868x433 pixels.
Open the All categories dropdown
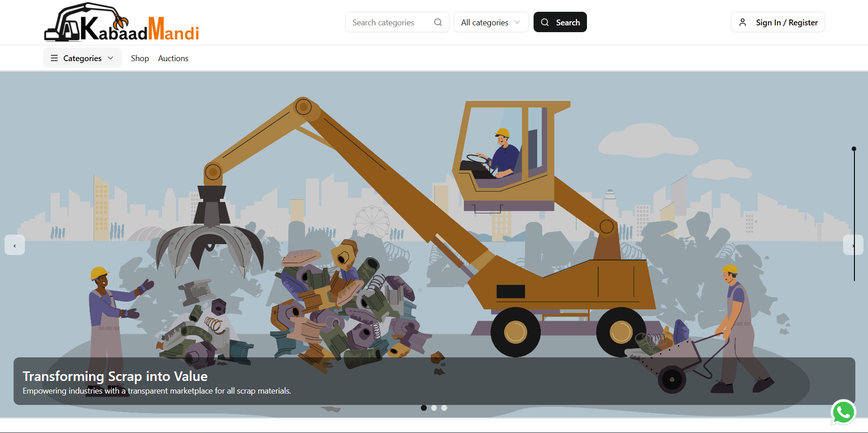tap(491, 22)
